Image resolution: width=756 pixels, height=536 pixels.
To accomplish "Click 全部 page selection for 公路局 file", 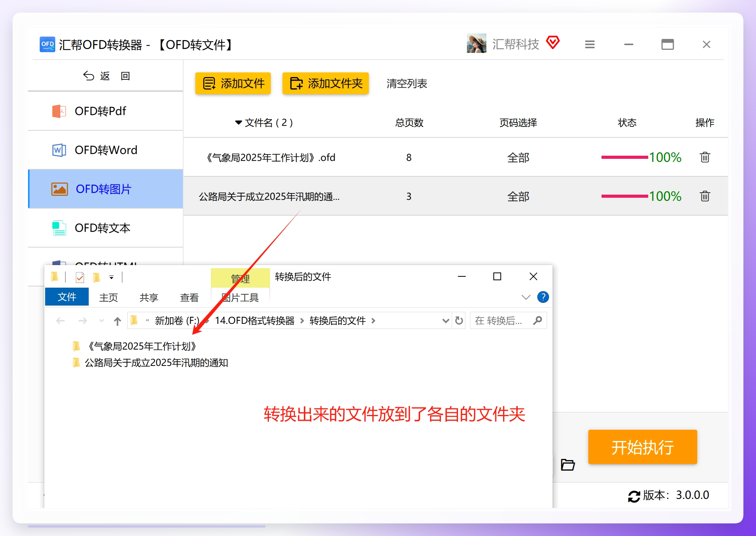I will coord(518,197).
